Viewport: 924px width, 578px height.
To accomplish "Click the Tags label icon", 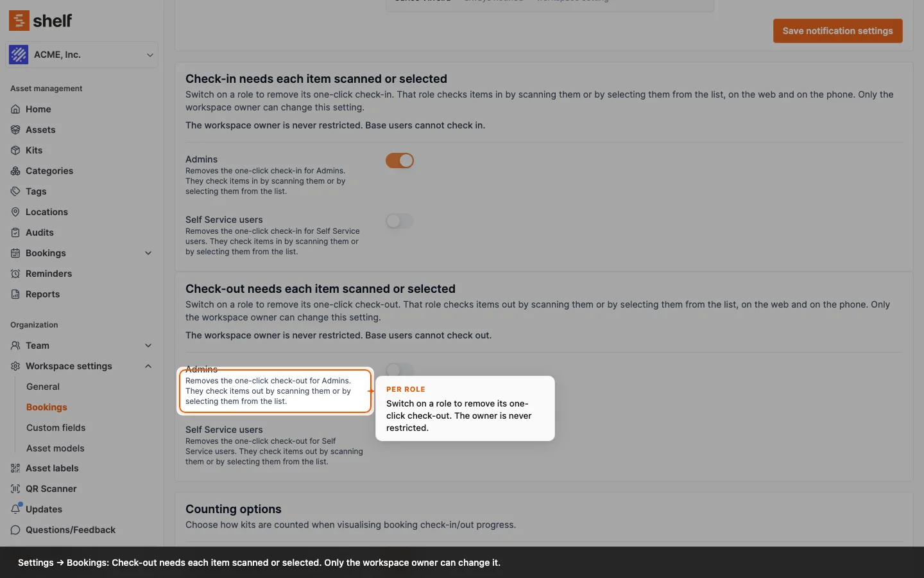I will (15, 191).
